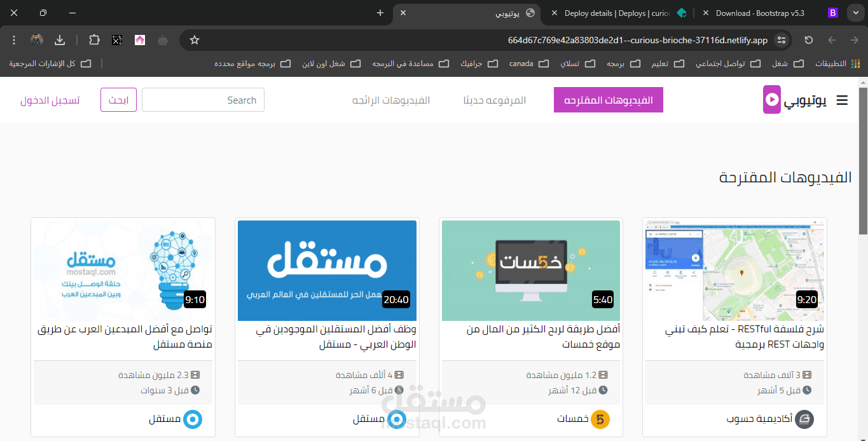
Task: Open the أكاديمية حسوب channel icon
Action: coord(805,419)
